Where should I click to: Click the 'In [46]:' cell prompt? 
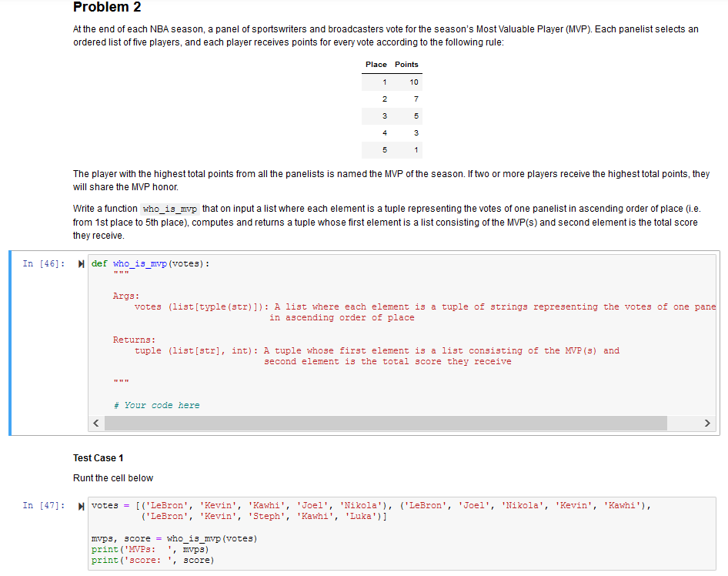pyautogui.click(x=44, y=264)
